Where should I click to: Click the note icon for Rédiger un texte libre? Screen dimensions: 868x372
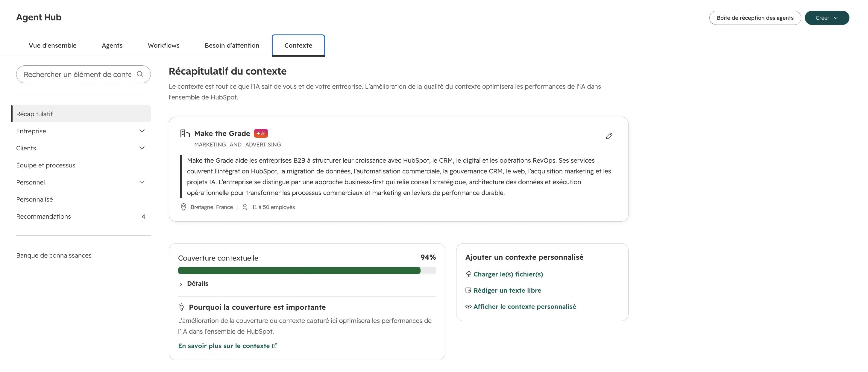(468, 291)
